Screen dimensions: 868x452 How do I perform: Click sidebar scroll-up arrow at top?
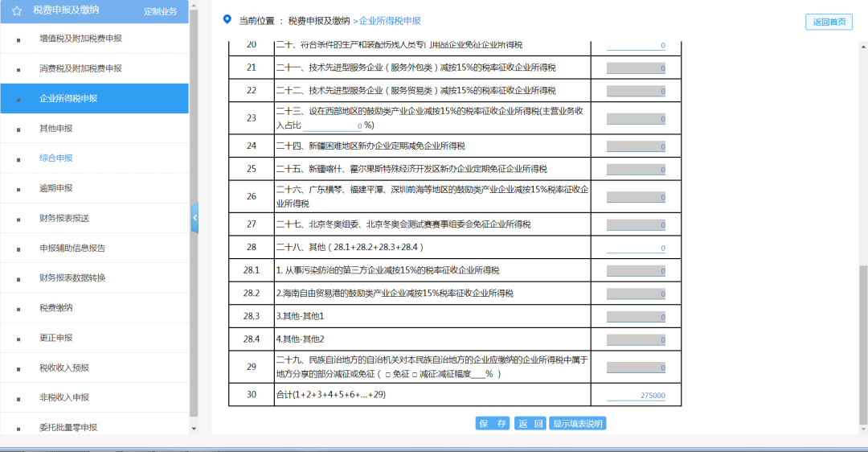(194, 6)
